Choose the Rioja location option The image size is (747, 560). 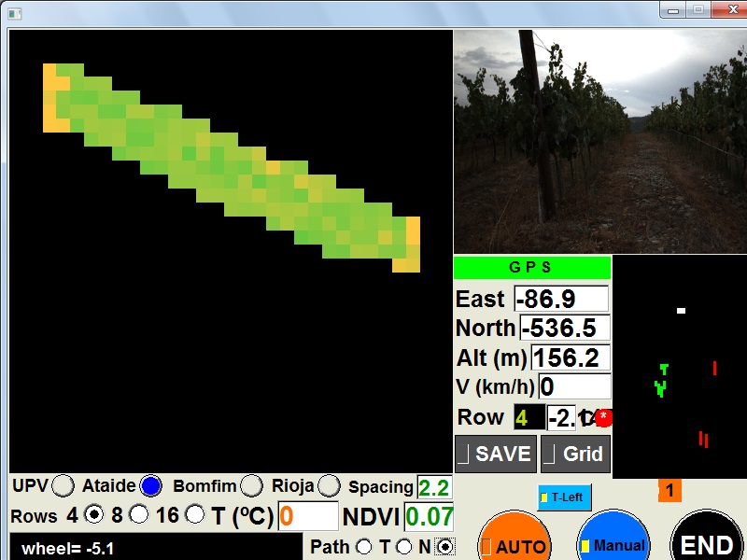[328, 486]
